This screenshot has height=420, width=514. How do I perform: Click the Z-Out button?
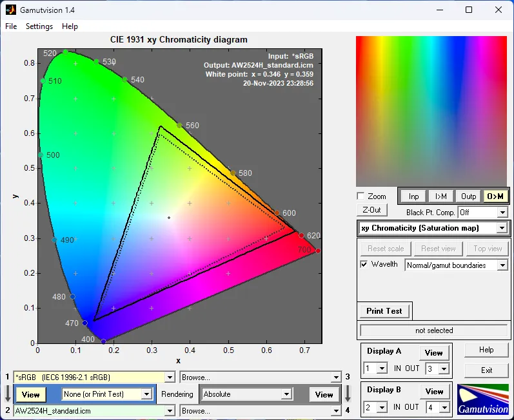[x=371, y=210]
